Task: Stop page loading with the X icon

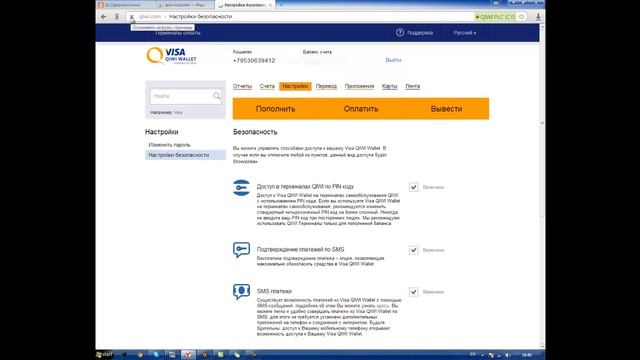Action: point(131,17)
